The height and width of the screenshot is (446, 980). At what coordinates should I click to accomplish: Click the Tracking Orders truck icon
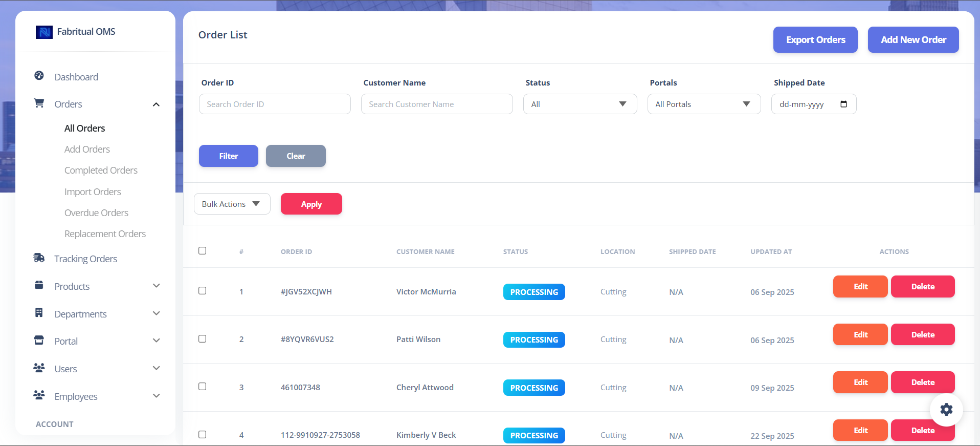tap(39, 258)
